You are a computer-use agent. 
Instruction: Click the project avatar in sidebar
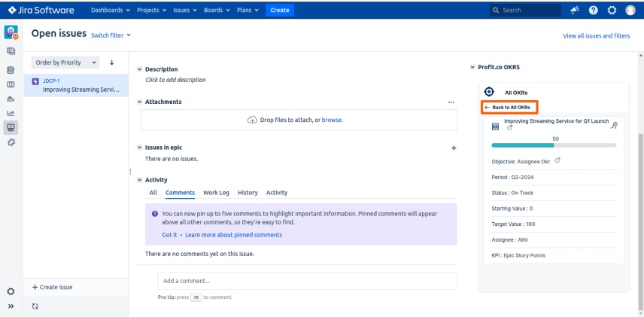(x=11, y=32)
